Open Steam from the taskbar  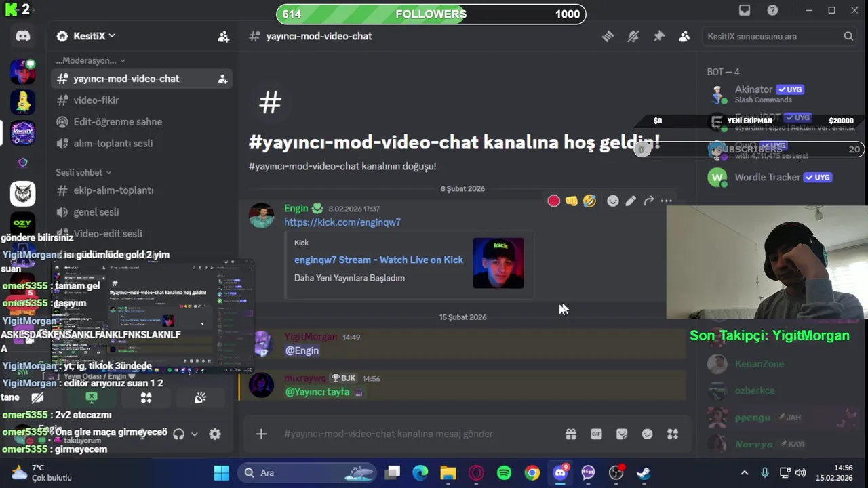644,472
